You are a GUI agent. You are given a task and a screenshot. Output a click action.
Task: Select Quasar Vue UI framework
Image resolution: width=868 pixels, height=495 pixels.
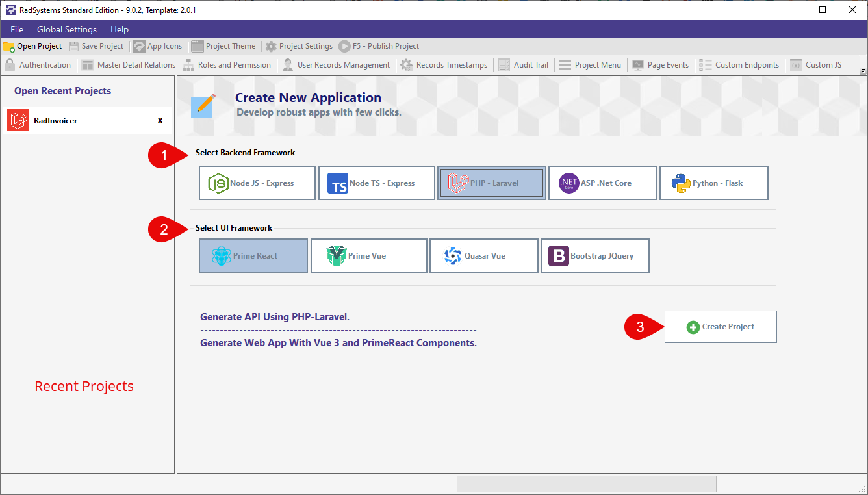pos(484,255)
